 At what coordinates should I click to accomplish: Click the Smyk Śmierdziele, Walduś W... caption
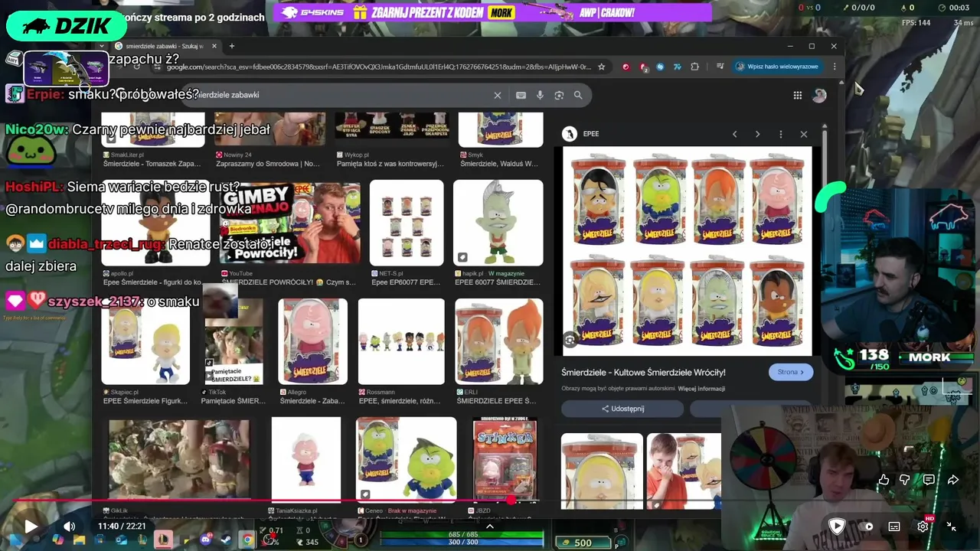pyautogui.click(x=499, y=164)
